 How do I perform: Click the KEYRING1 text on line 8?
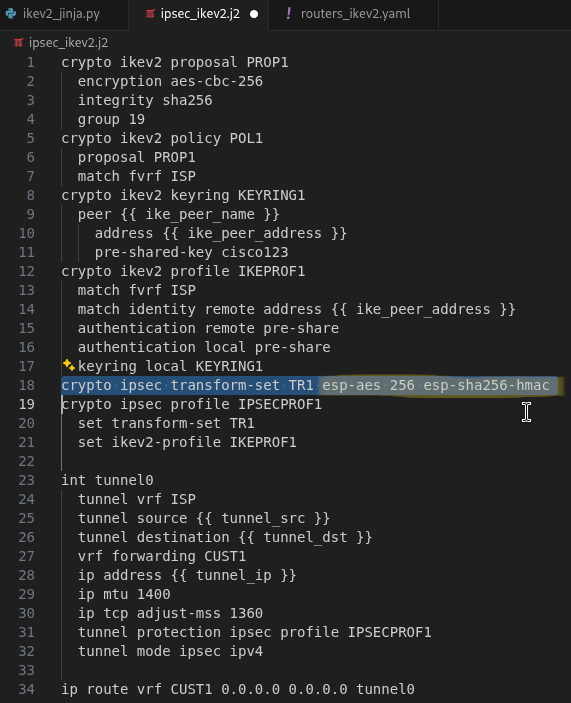pos(271,195)
